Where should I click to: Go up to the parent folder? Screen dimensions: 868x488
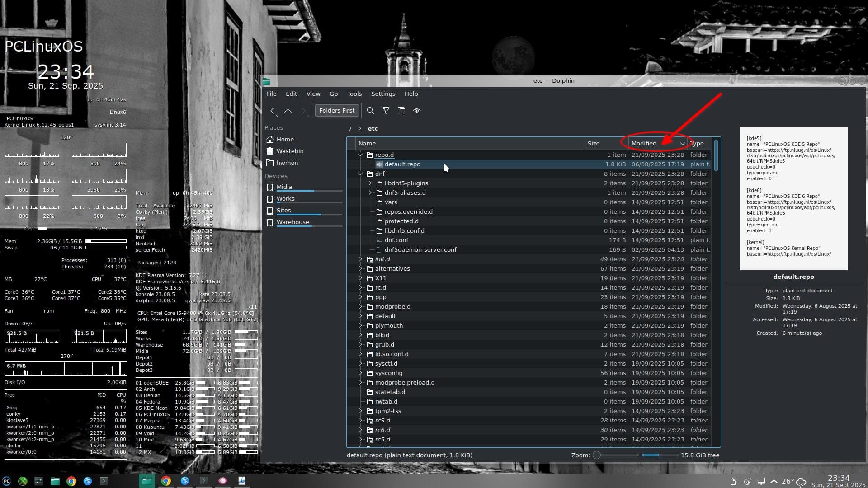click(x=288, y=111)
